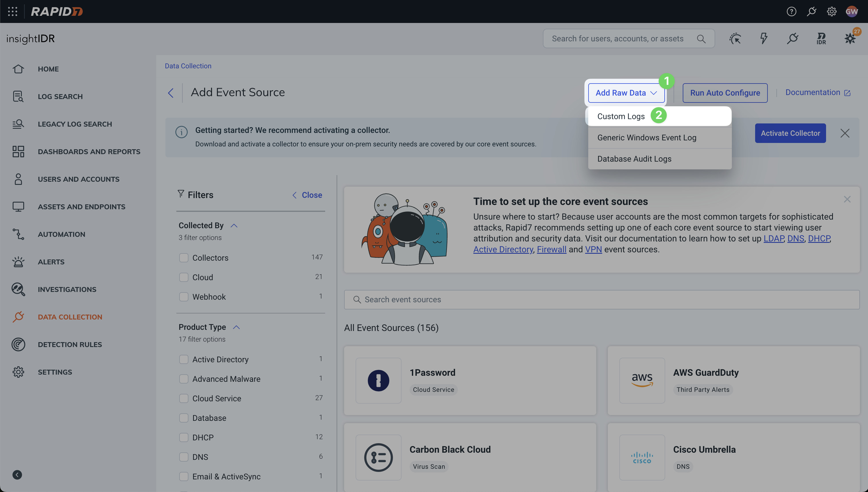Check the Webhook filter

184,297
